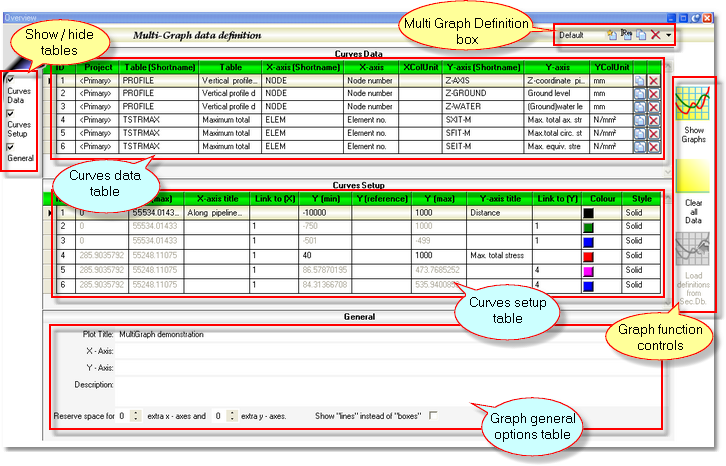726x466 pixels.
Task: Open Style cell Solid for curve 1
Action: 640,213
